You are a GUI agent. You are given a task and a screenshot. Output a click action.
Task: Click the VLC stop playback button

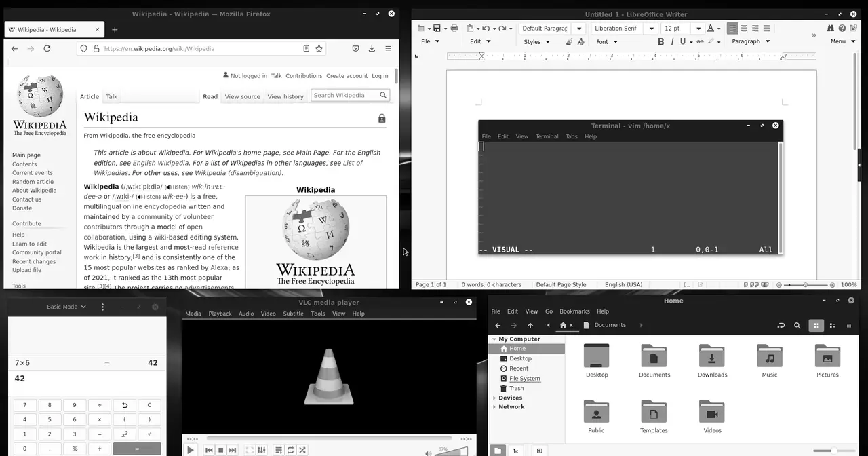tap(220, 450)
